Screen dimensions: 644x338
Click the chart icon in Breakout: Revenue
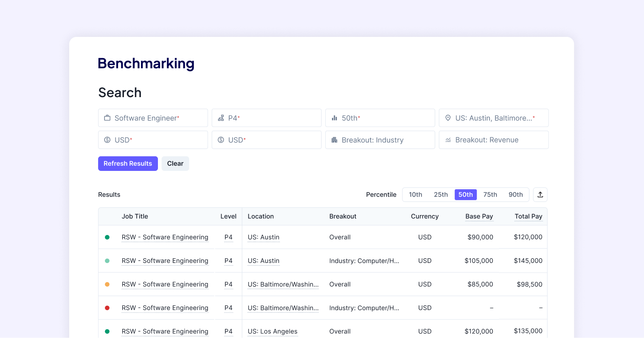[448, 140]
